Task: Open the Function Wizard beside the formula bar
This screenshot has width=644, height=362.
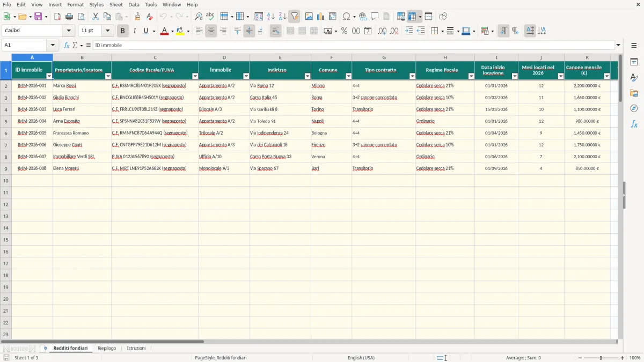Action: [67, 45]
